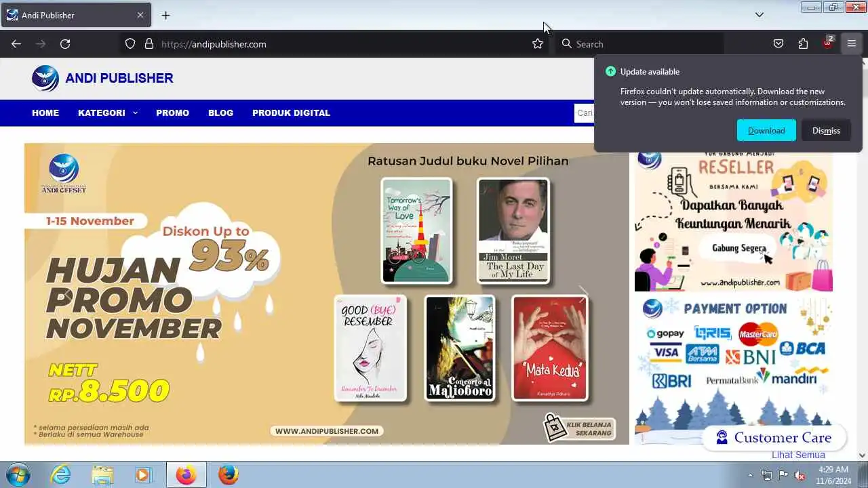Click the muted volume tray icon
The height and width of the screenshot is (488, 868).
(x=800, y=475)
